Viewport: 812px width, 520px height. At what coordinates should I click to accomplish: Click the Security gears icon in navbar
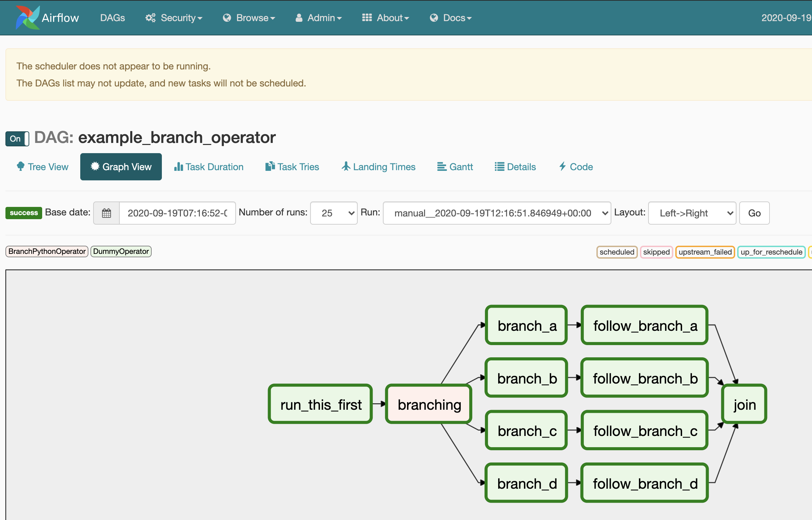[150, 18]
